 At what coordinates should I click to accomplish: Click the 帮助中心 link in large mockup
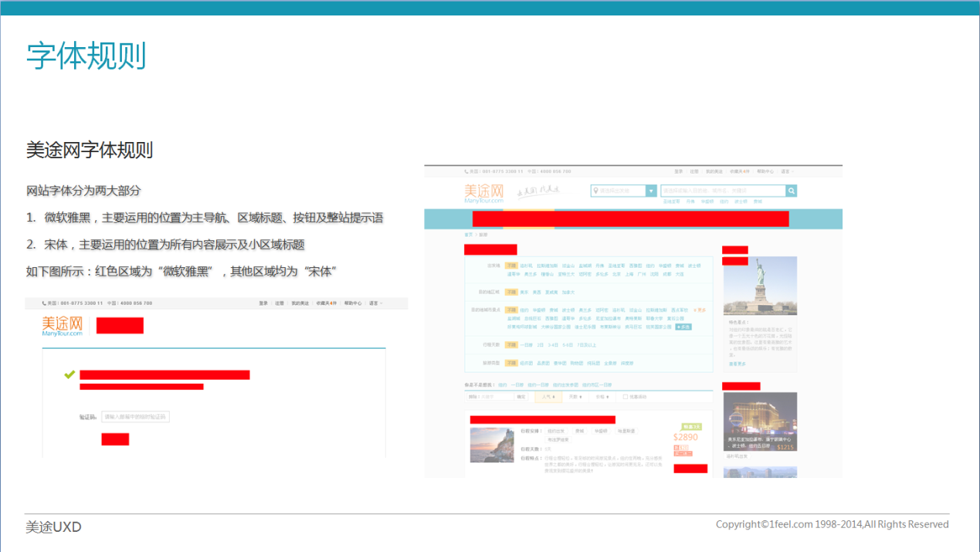[x=765, y=171]
